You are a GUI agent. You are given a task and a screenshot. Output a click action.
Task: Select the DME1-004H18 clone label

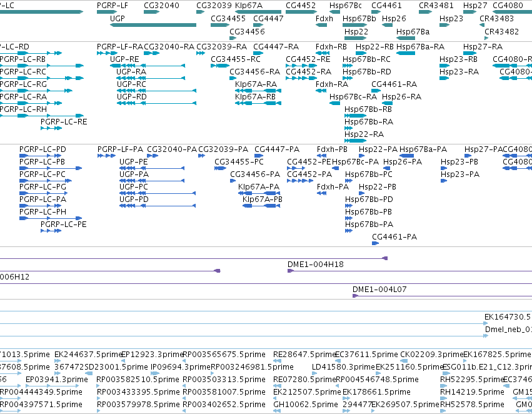point(315,265)
